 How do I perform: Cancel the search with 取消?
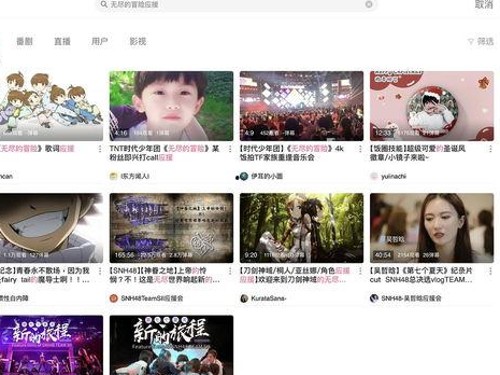(484, 4)
